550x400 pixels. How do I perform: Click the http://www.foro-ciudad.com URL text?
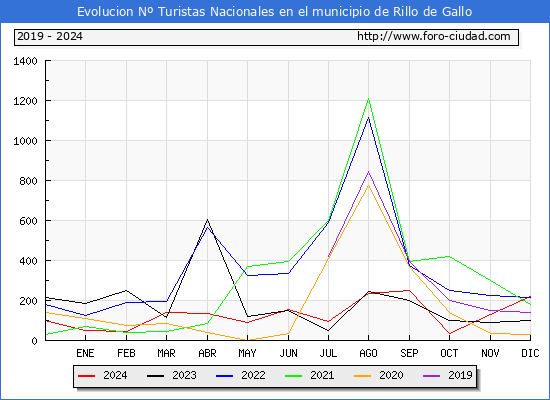click(x=434, y=36)
